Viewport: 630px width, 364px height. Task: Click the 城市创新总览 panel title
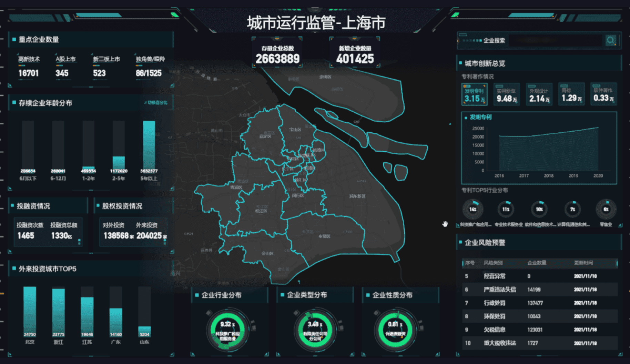(485, 63)
